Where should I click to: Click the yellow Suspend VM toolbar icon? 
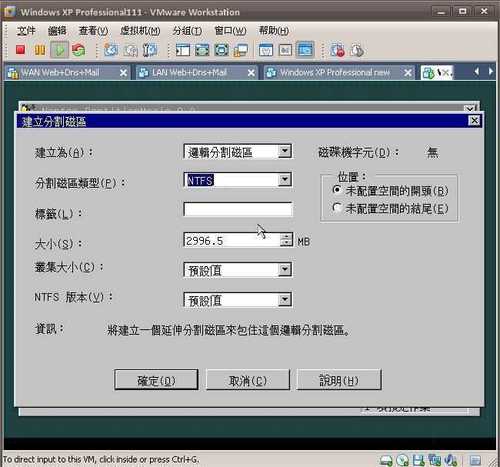point(40,50)
